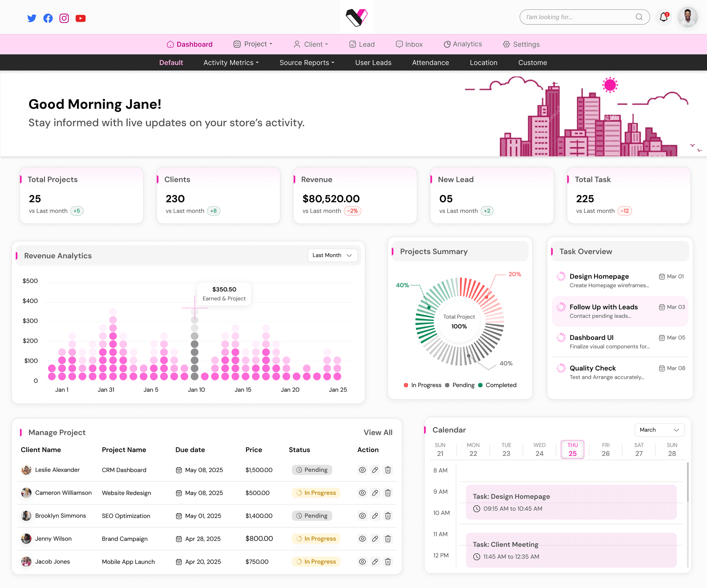Open the Revenue summary card
707x588 pixels.
(355, 195)
